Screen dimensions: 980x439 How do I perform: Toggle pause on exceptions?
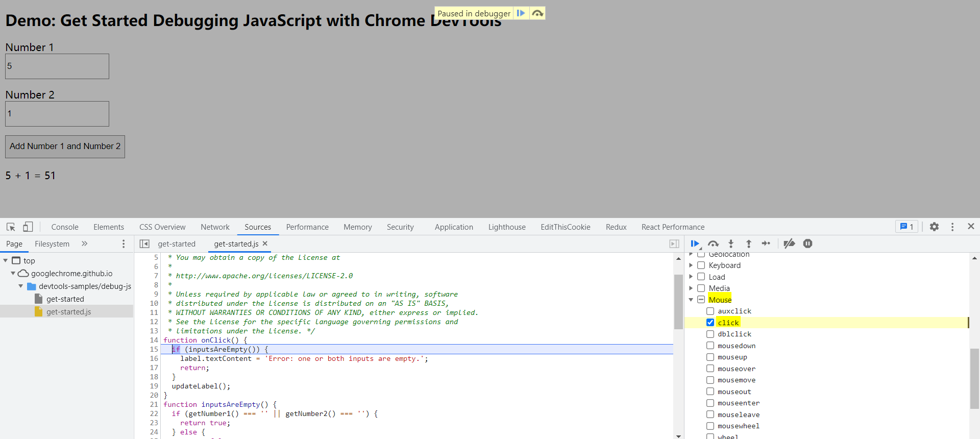pyautogui.click(x=807, y=243)
